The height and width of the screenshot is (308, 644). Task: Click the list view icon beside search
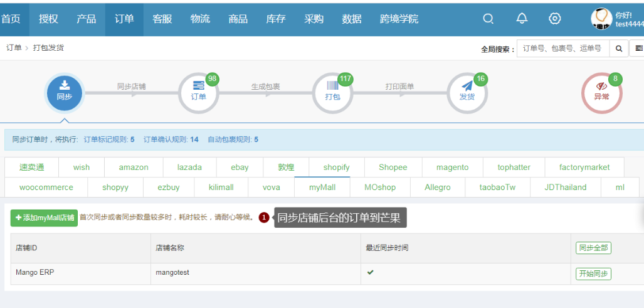[x=638, y=48]
